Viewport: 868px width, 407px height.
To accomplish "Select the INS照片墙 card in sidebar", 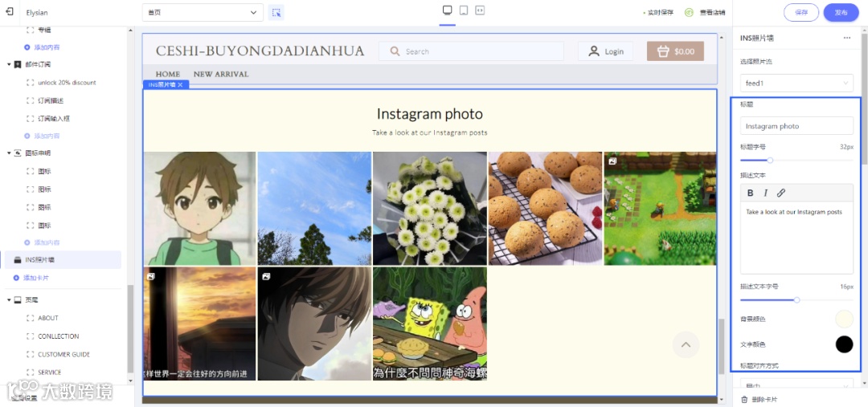I will 63,259.
